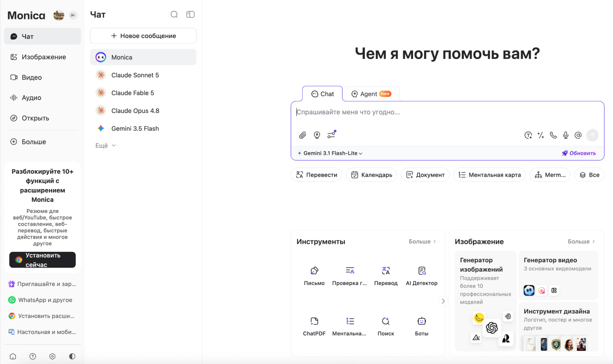This screenshot has width=613, height=364.
Task: Toggle the chat list panel layout icon
Action: [190, 14]
